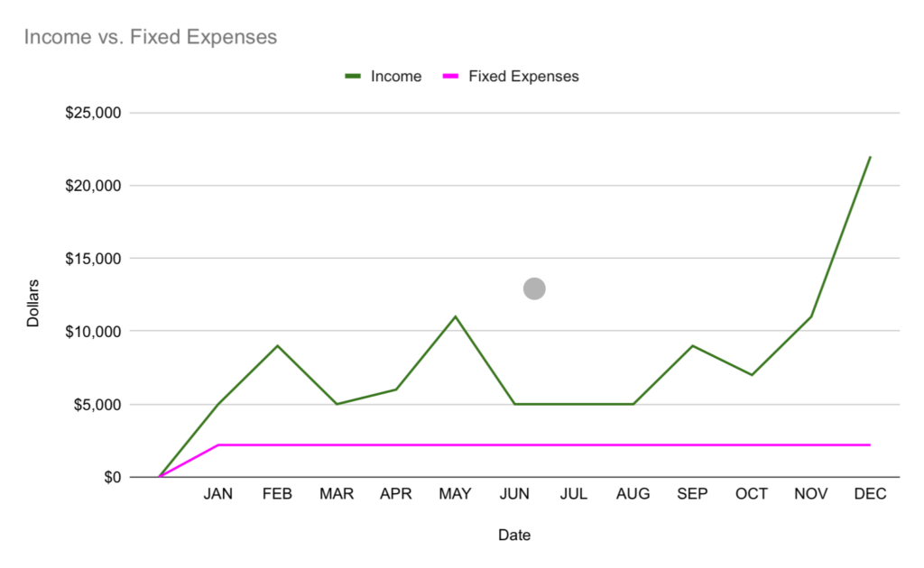Click the gray circle marker in the chart

click(534, 289)
